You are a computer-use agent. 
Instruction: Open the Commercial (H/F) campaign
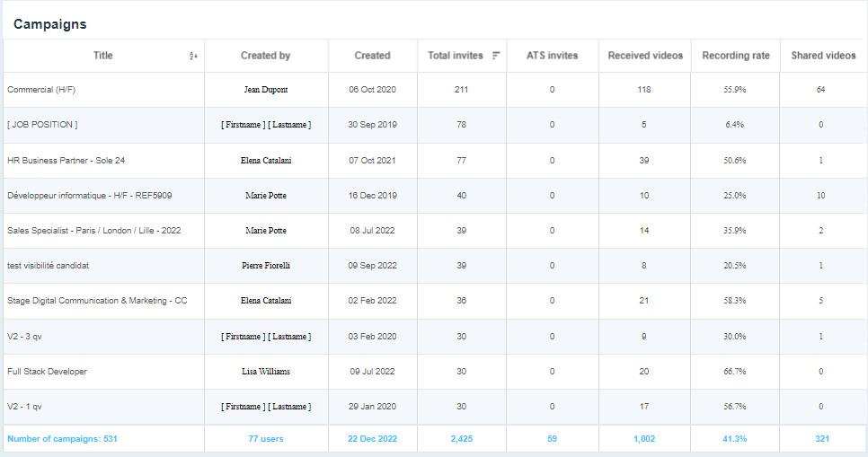[x=42, y=90]
